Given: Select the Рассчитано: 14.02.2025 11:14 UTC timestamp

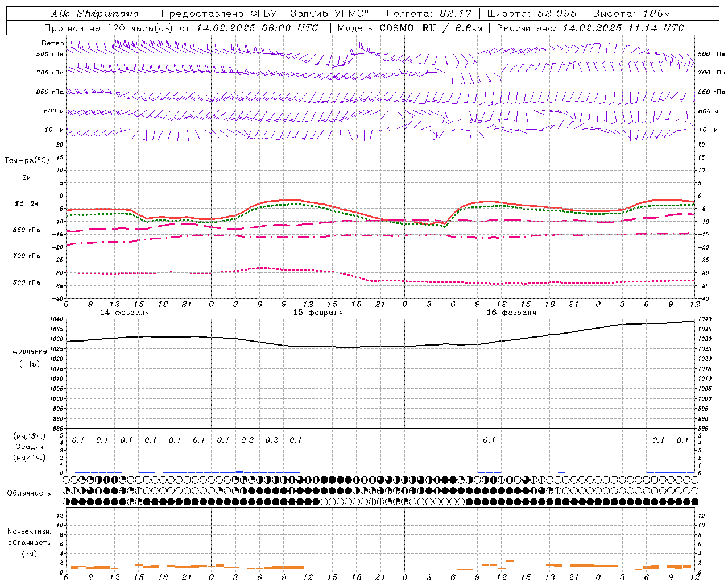Looking at the screenshot, I should tap(590, 28).
